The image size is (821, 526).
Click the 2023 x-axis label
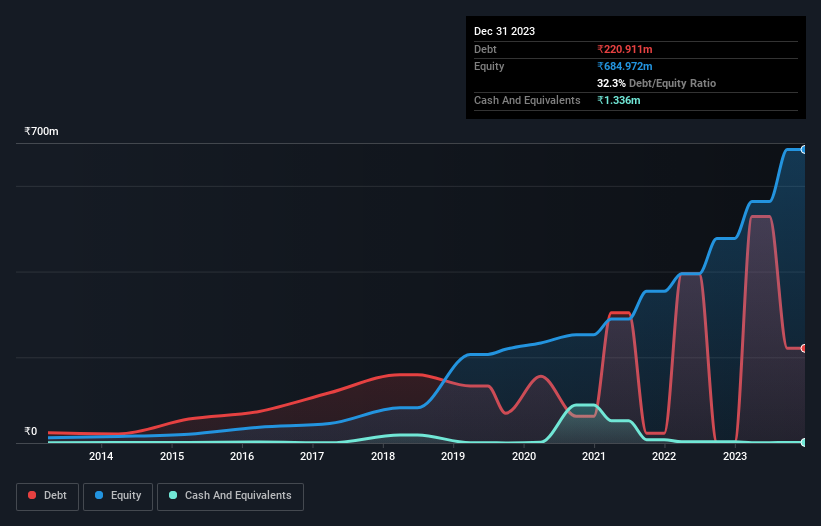pos(735,456)
